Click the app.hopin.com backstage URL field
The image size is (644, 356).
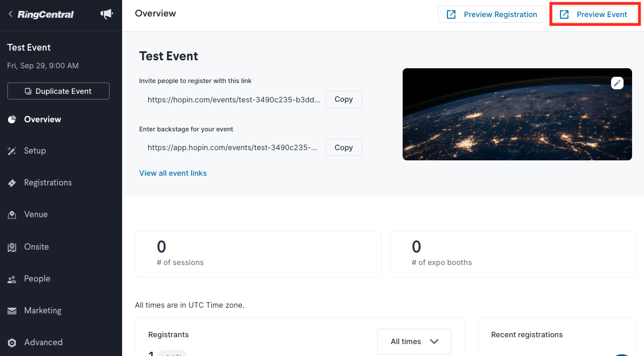232,148
